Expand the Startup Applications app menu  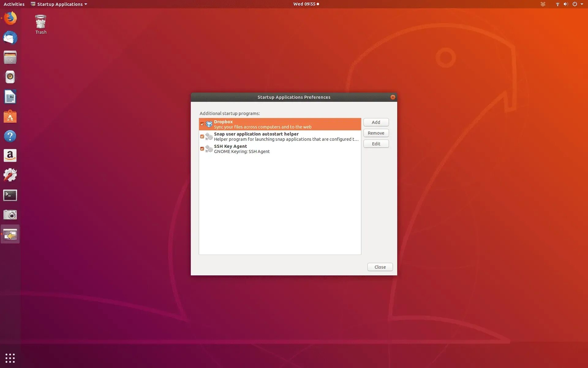59,4
